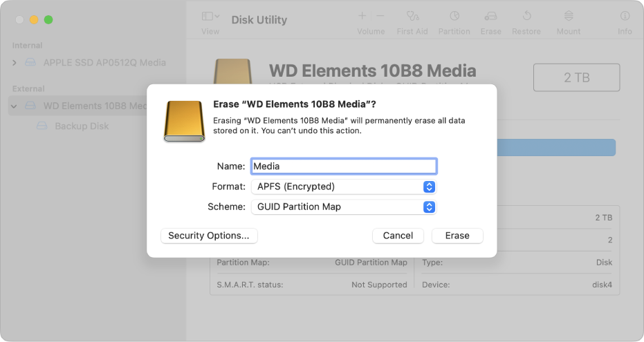This screenshot has width=644, height=342.
Task: Click the add Volume plus icon
Action: tap(362, 16)
